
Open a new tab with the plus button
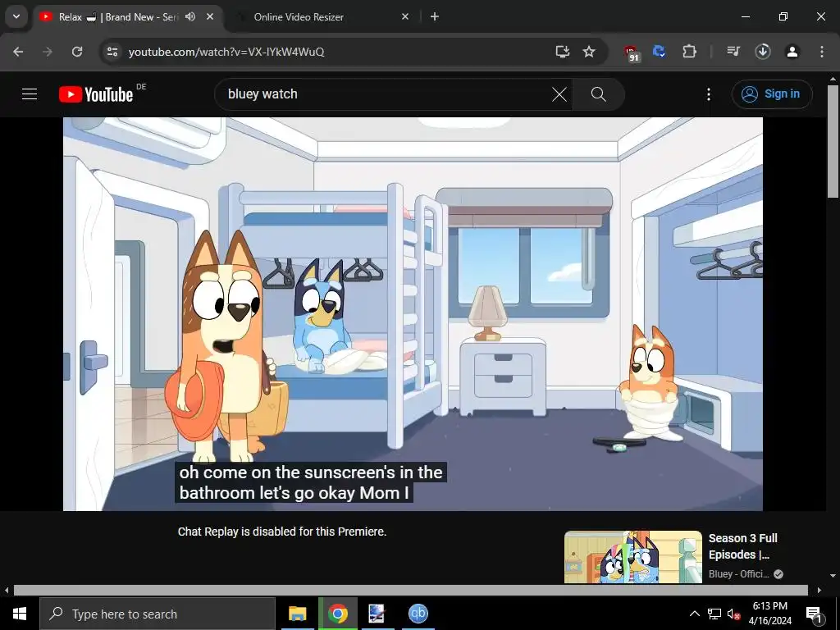(435, 16)
